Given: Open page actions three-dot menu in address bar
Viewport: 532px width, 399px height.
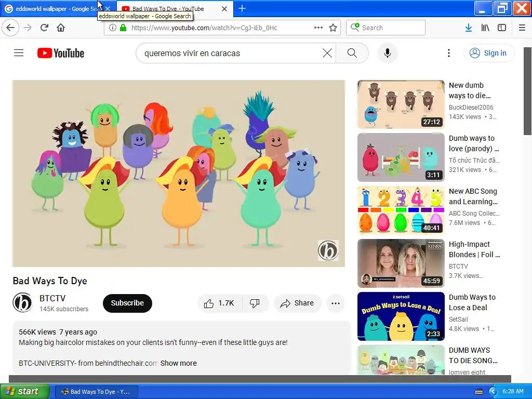Looking at the screenshot, I should (x=318, y=28).
